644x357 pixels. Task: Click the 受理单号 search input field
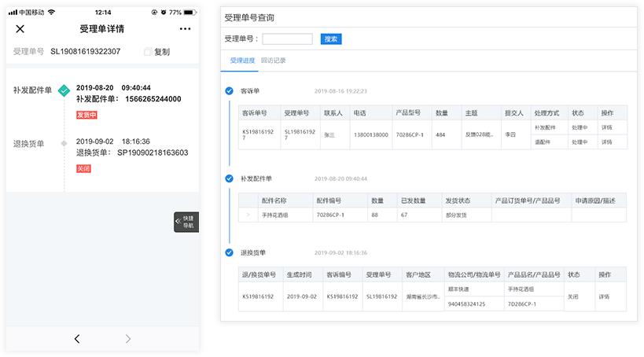tap(288, 39)
